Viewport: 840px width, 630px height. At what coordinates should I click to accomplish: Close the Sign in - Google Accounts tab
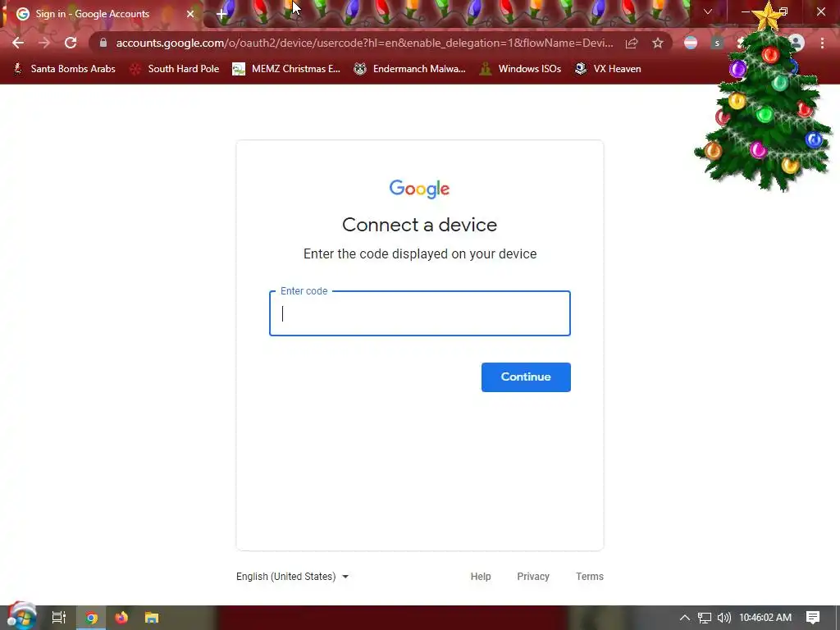[x=190, y=14]
